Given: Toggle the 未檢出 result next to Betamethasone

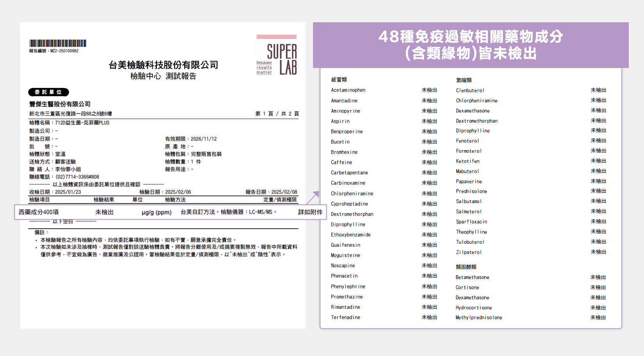Looking at the screenshot, I should tap(598, 277).
